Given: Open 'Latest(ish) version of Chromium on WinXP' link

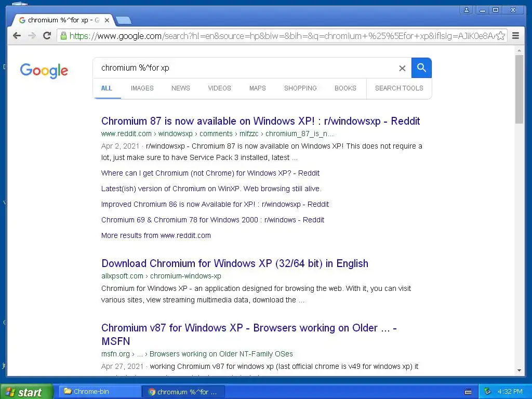Looking at the screenshot, I should click(x=211, y=189).
